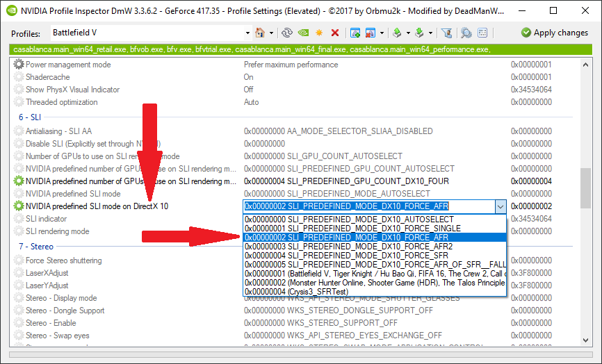The height and width of the screenshot is (364, 602).
Task: Click the export profiles icon
Action: (x=397, y=33)
